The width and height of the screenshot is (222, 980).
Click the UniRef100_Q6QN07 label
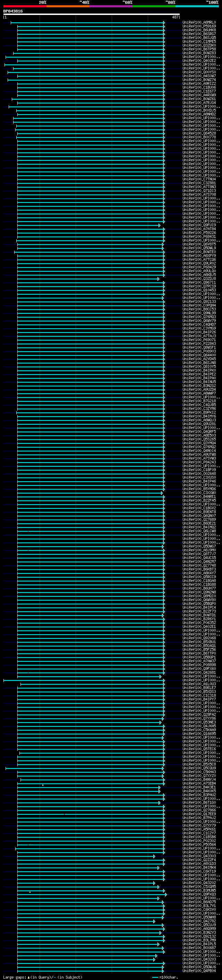[x=199, y=516]
